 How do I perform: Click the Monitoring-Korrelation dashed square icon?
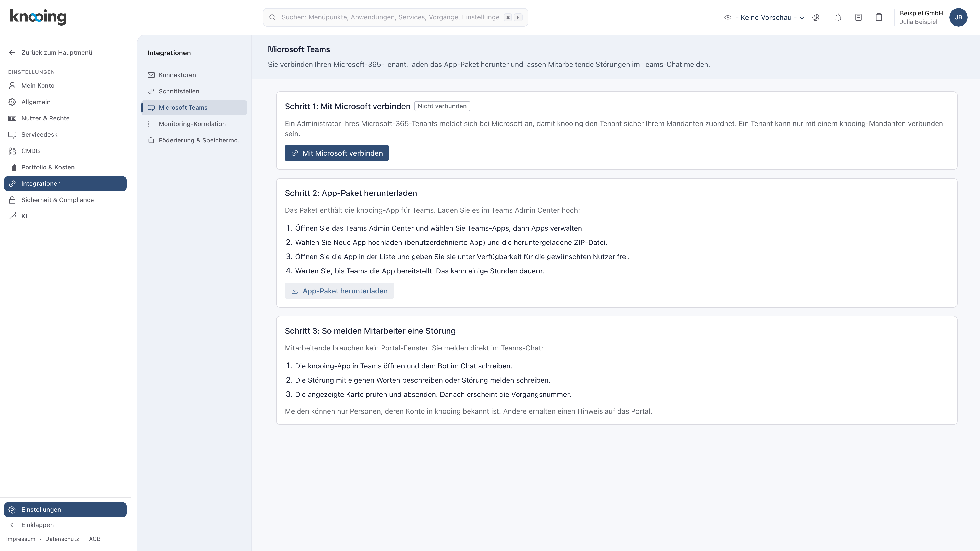click(151, 124)
